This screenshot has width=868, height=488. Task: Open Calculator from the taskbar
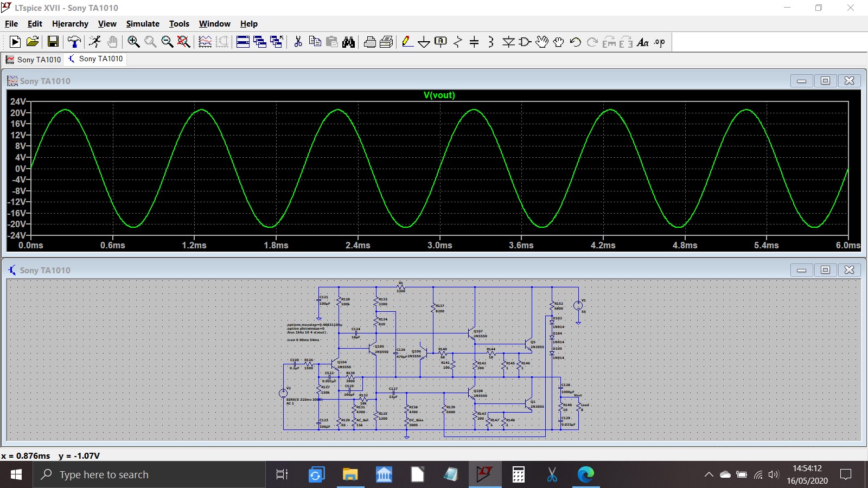point(518,475)
